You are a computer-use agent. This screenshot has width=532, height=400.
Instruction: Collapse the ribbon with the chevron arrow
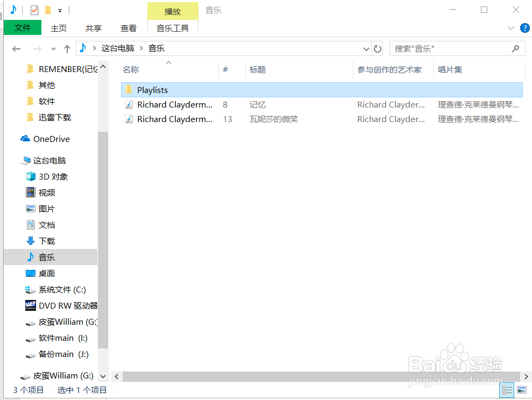[x=510, y=28]
